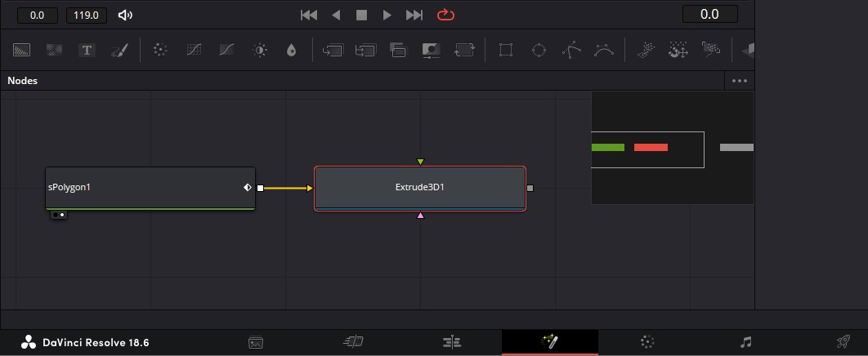Click the Nodes panel title
This screenshot has width=868, height=356.
click(22, 81)
